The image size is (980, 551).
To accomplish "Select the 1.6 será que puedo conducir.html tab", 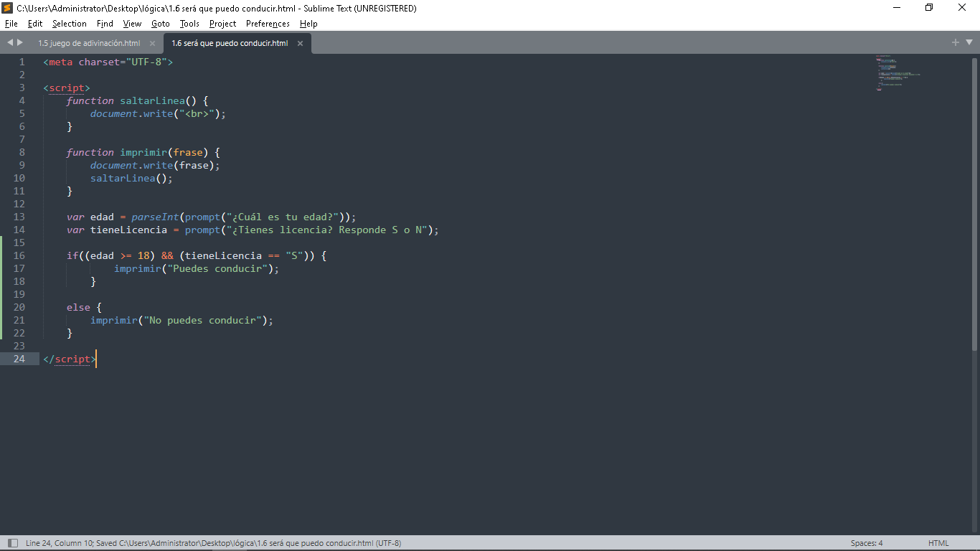I will click(x=230, y=43).
